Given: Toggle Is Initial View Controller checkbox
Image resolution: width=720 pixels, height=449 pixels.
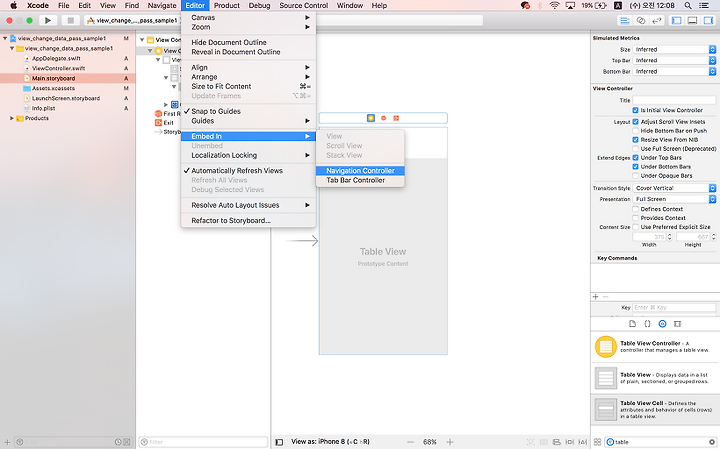Looking at the screenshot, I should (x=636, y=110).
